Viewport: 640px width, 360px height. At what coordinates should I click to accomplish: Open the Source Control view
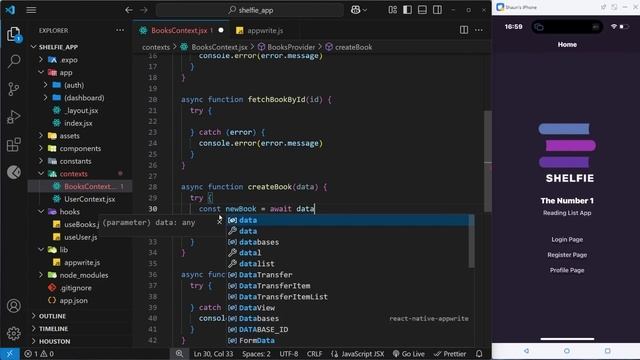coord(13,89)
